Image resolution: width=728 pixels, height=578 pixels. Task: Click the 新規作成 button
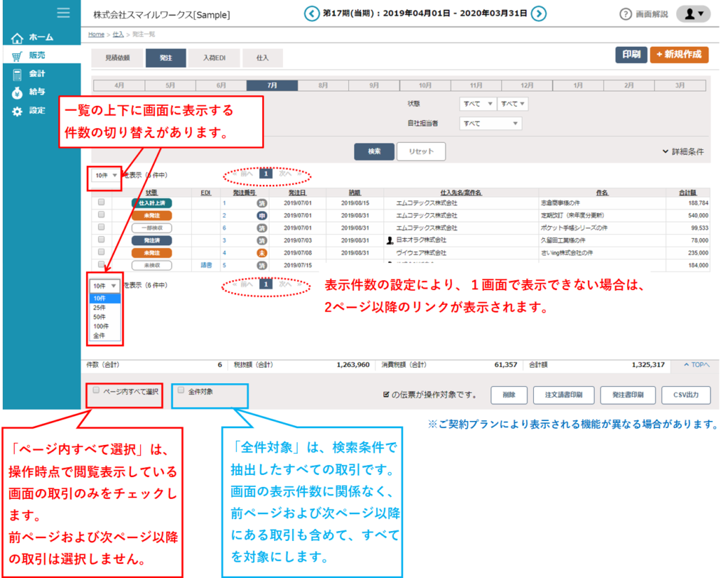pyautogui.click(x=678, y=55)
